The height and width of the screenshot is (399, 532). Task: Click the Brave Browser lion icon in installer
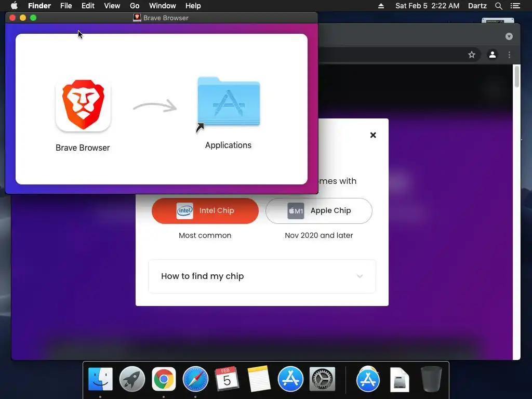pyautogui.click(x=83, y=105)
